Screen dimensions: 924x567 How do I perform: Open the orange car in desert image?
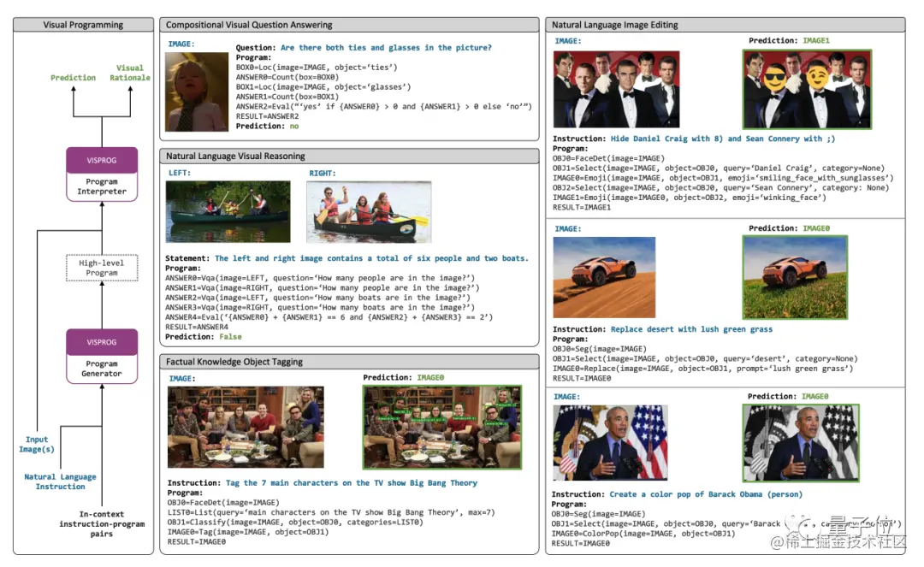pos(604,277)
